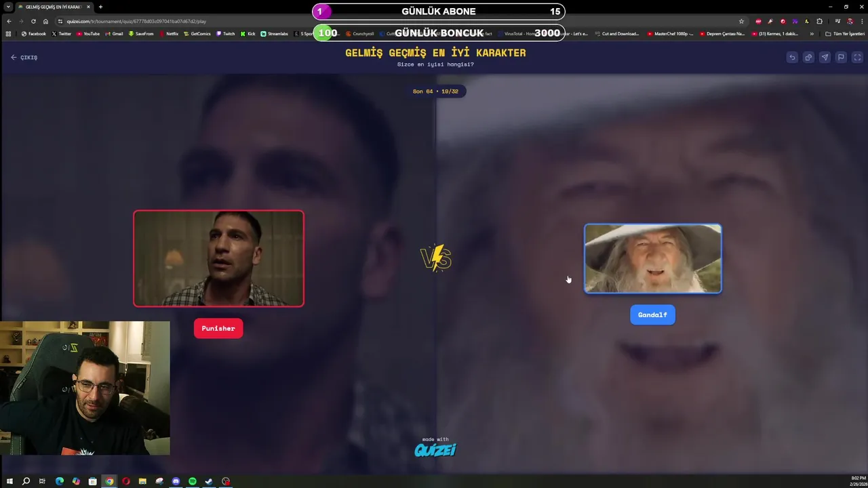Go to the browser home page icon
This screenshot has width=868, height=488.
(x=45, y=21)
